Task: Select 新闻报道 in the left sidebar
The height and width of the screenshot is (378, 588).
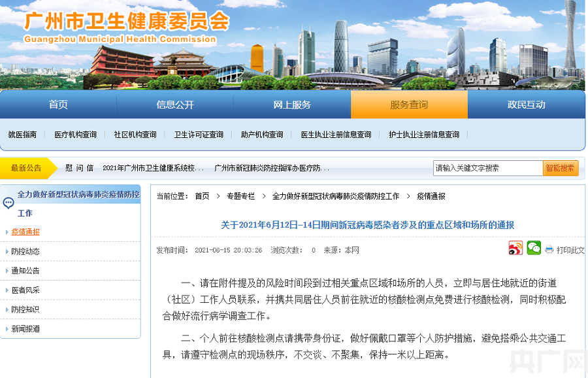Action: [x=25, y=329]
